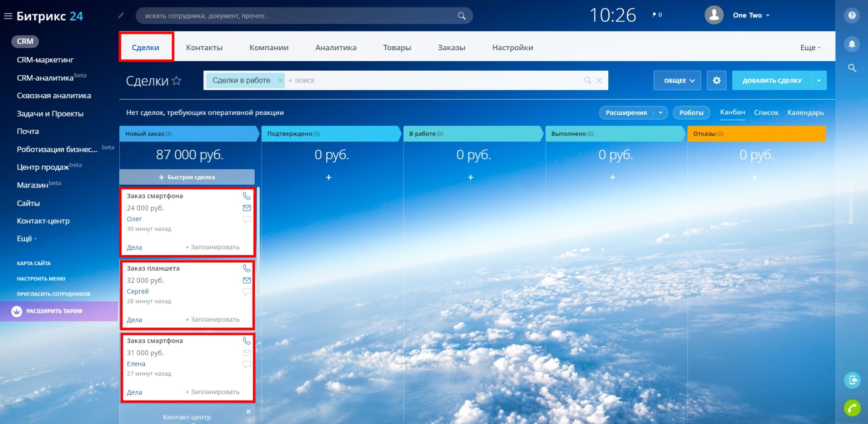The height and width of the screenshot is (424, 868).
Task: Call from the Олег deal phone icon
Action: (247, 196)
